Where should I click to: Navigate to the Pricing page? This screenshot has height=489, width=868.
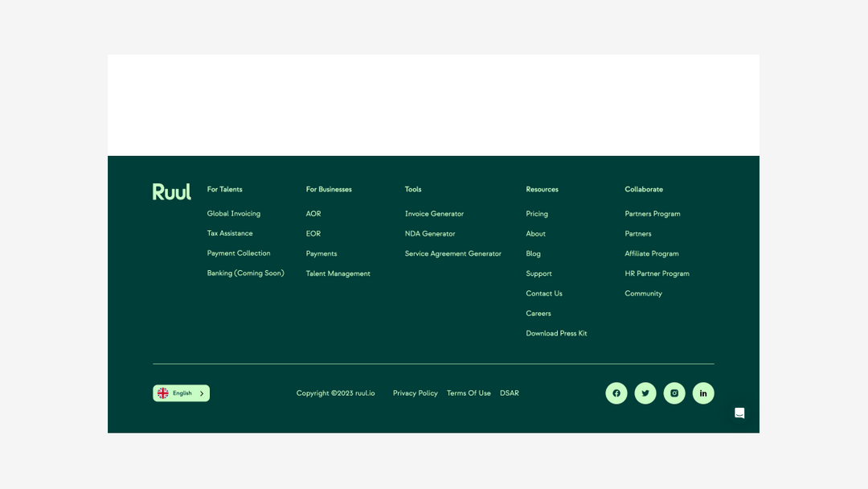pyautogui.click(x=537, y=214)
